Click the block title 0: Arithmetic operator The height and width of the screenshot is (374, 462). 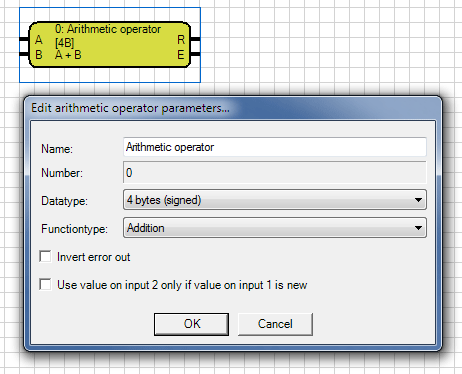tap(108, 29)
